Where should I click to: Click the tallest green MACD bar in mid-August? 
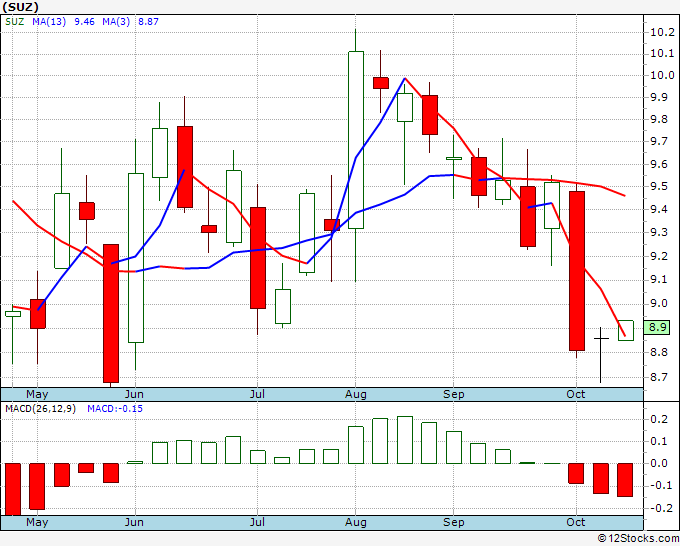[405, 440]
